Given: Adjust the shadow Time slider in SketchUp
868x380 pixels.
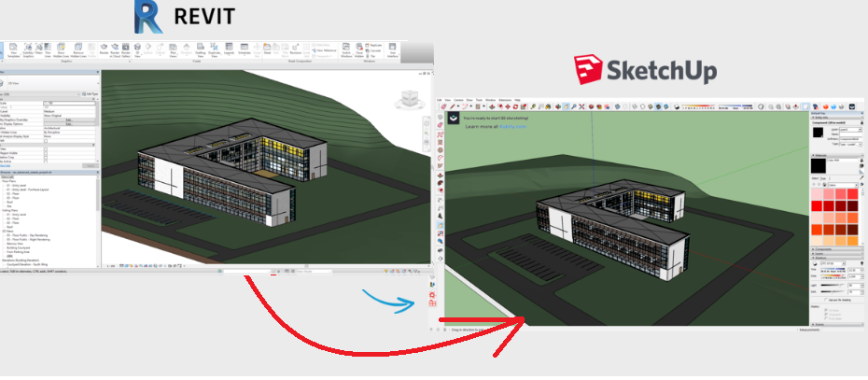Looking at the screenshot, I should [833, 270].
